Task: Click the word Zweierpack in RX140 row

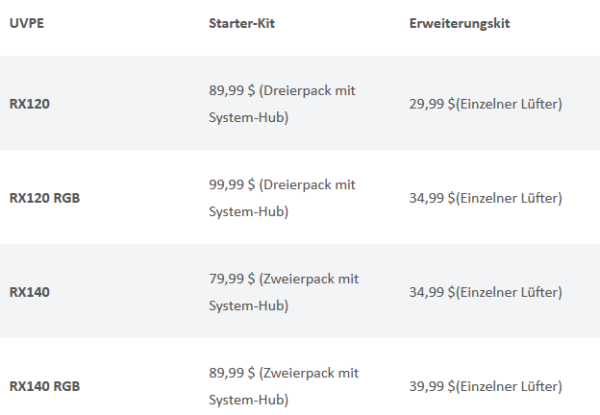Action: pos(302,279)
